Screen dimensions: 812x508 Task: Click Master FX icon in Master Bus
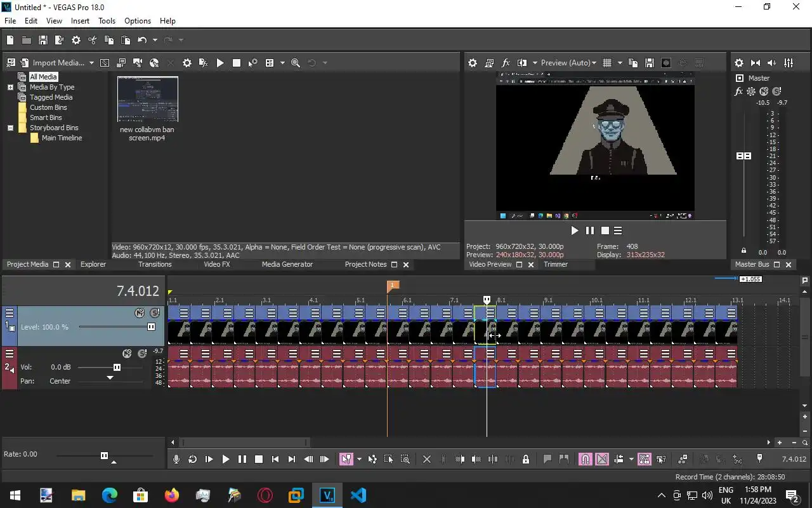coord(738,91)
